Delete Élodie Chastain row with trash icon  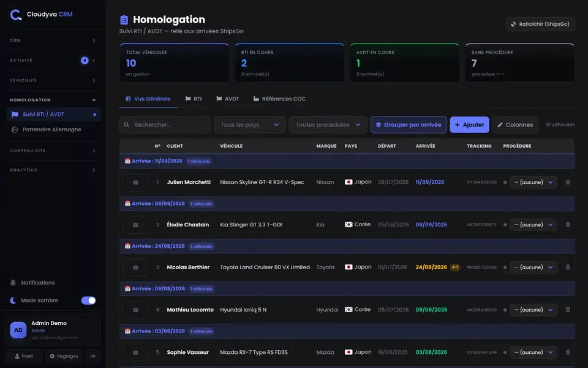pos(568,224)
